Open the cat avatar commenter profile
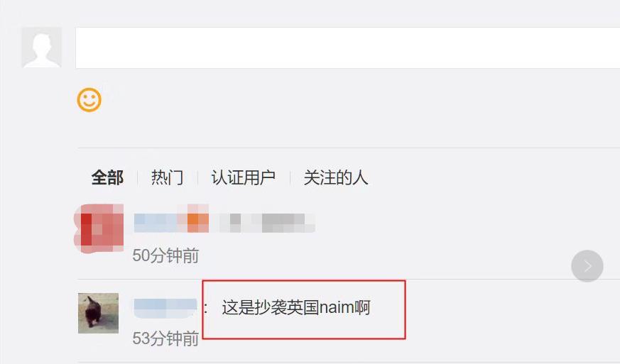Screen dimensions: 620x364 [x=99, y=313]
